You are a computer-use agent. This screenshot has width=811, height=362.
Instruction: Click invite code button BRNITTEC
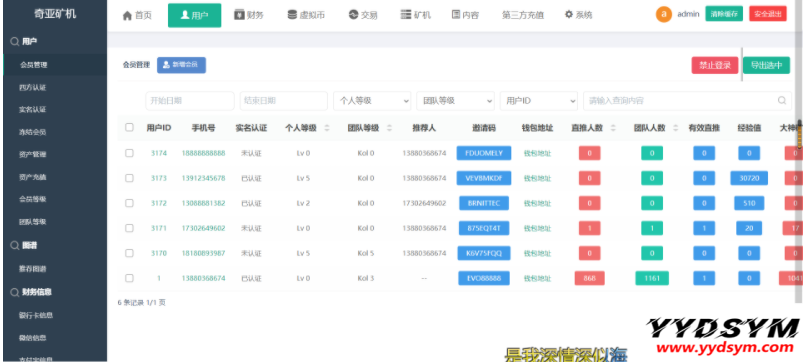[484, 203]
